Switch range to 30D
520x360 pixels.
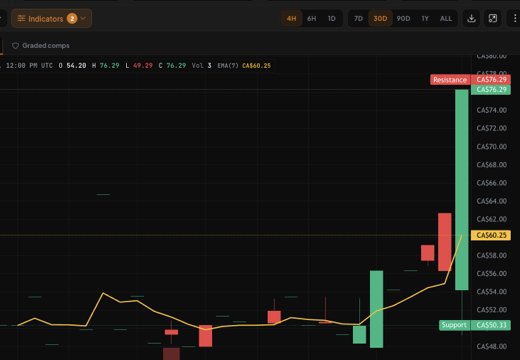[380, 18]
